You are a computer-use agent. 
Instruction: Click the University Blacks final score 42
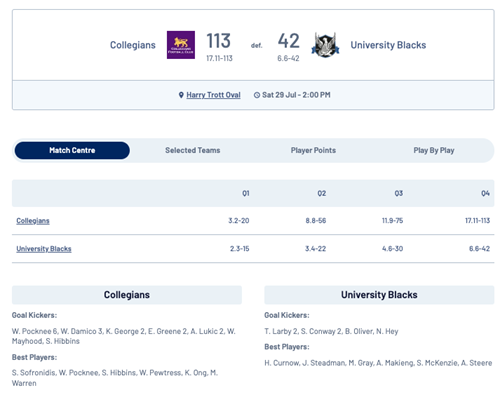[x=289, y=41]
